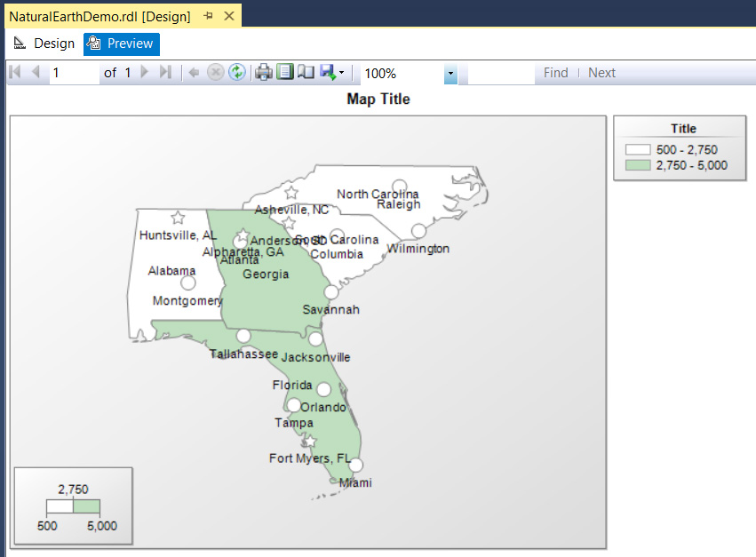The height and width of the screenshot is (557, 756).
Task: Switch to the Design tab
Action: 44,44
